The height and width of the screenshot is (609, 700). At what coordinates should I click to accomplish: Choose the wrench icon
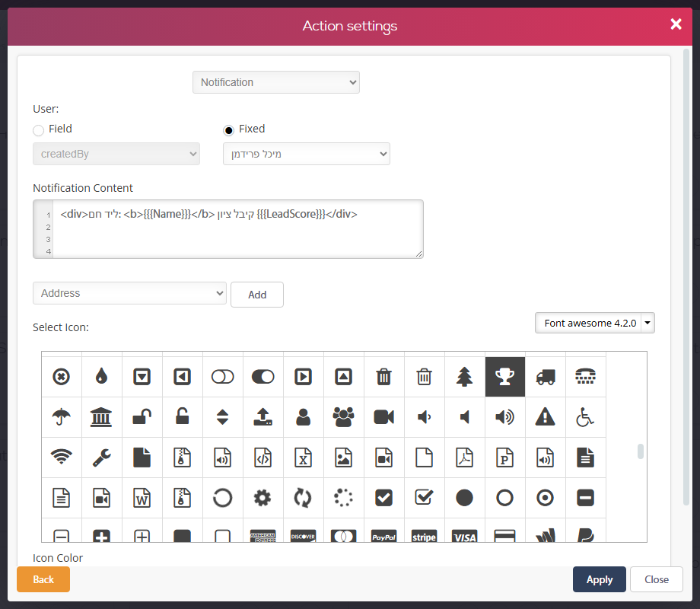(x=102, y=458)
